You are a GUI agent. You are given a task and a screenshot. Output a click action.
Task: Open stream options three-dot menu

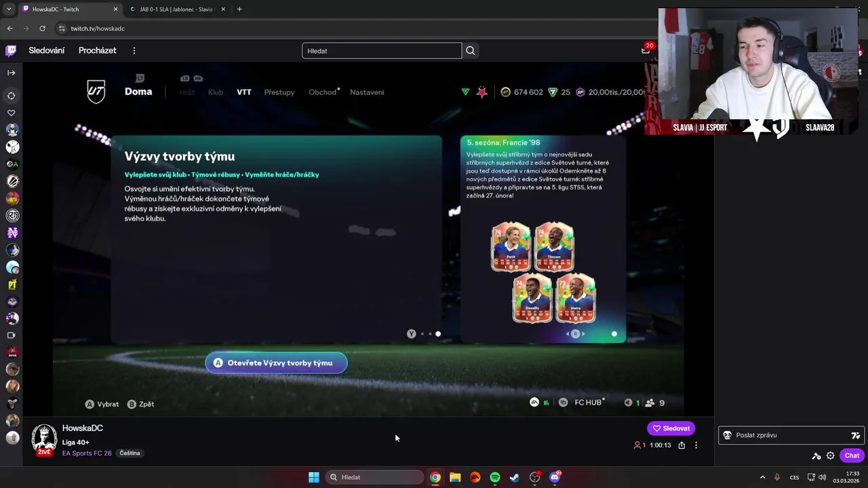(x=696, y=445)
